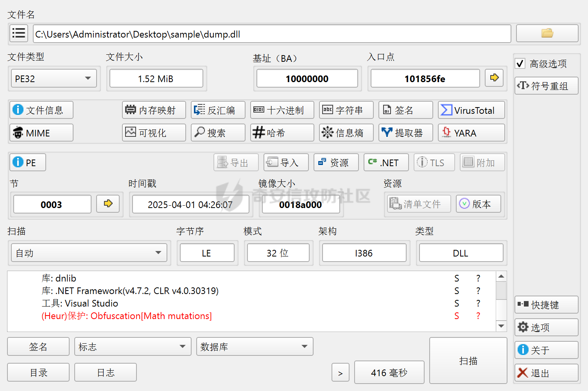Click the S link in the dnlib row
This screenshot has height=391, width=588.
coord(457,278)
